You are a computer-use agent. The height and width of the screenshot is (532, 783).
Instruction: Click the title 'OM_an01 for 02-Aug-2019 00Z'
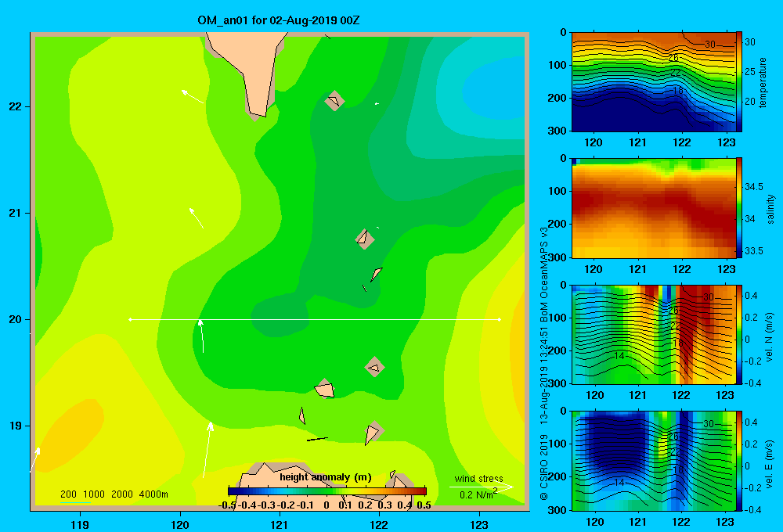279,20
